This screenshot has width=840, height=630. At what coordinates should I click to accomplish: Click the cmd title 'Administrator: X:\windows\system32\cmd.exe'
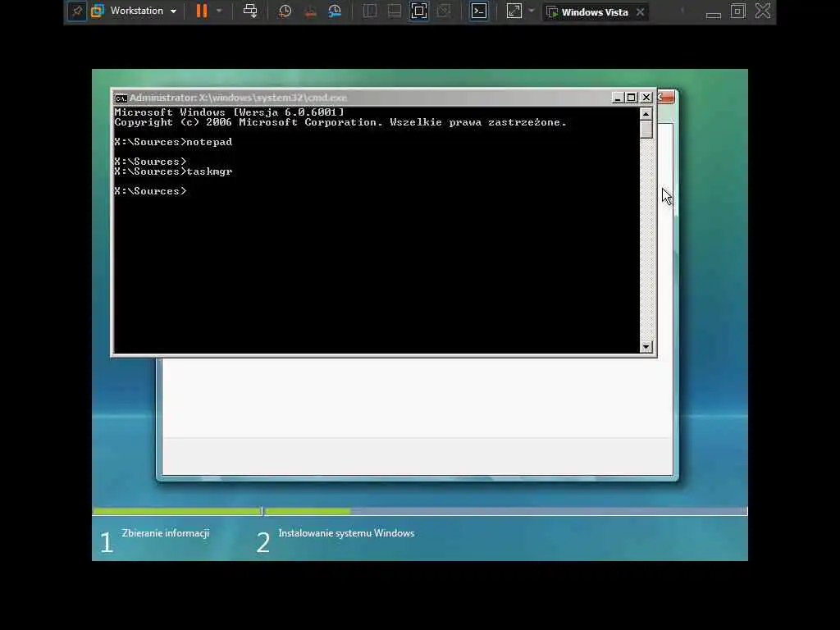[238, 98]
